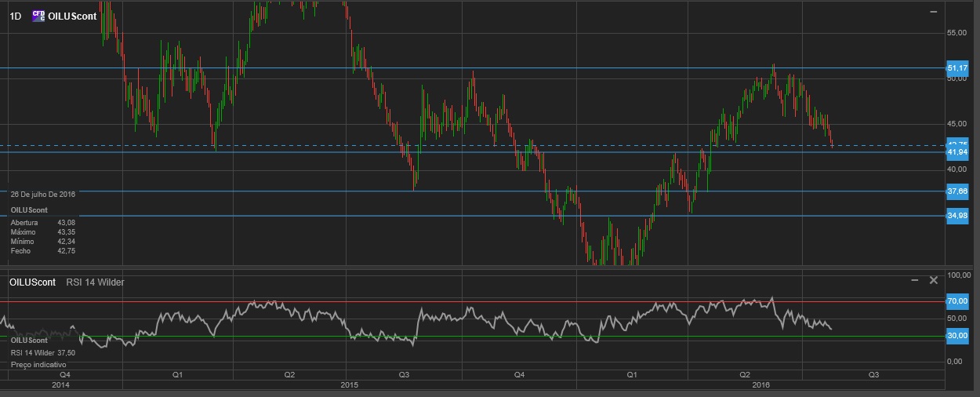The height and width of the screenshot is (397, 980).
Task: Select the 34,98 price level tag
Action: click(957, 215)
